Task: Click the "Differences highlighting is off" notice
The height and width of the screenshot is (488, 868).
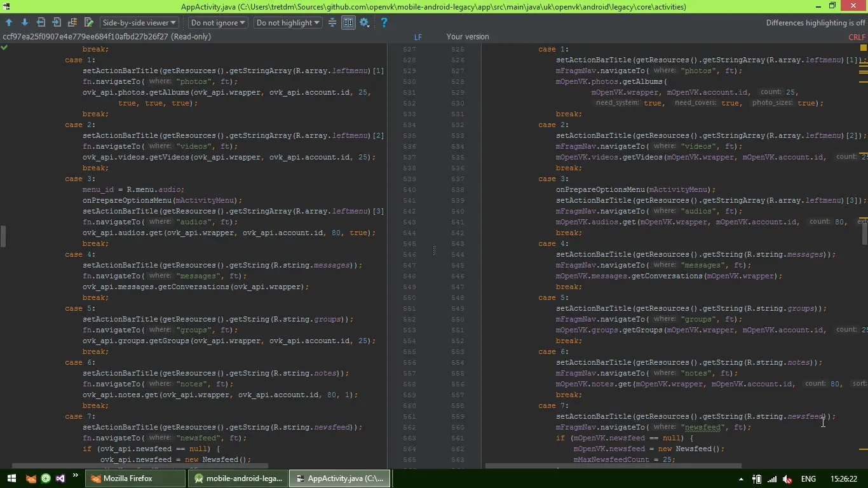Action: (x=815, y=23)
